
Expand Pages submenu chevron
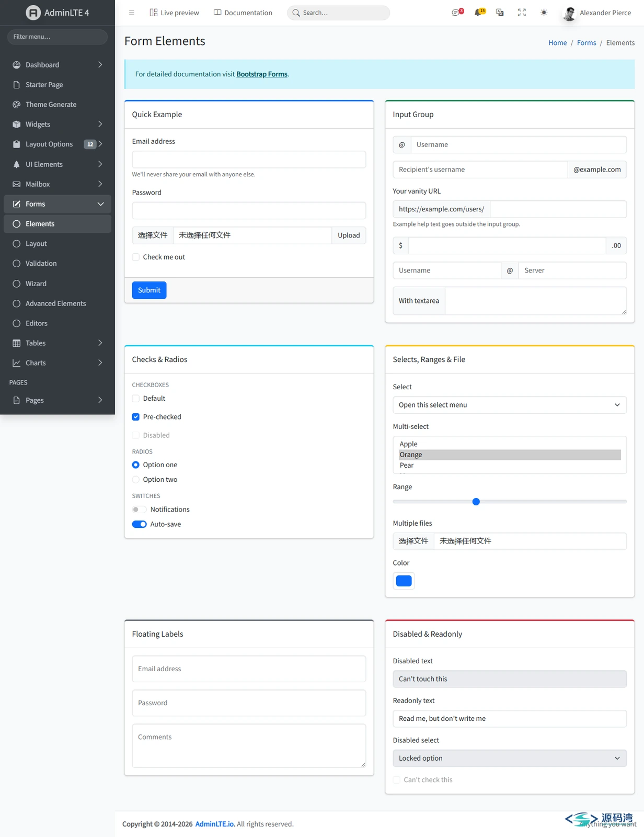pos(100,400)
